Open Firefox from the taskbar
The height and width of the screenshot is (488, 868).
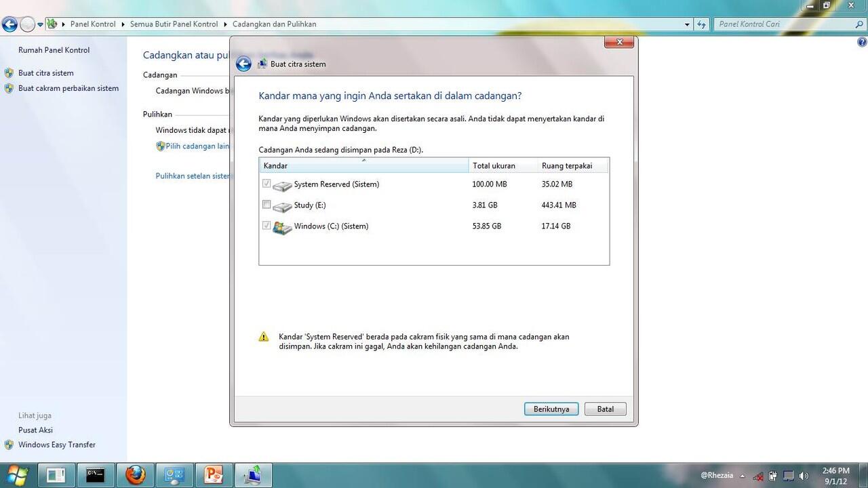pos(135,475)
